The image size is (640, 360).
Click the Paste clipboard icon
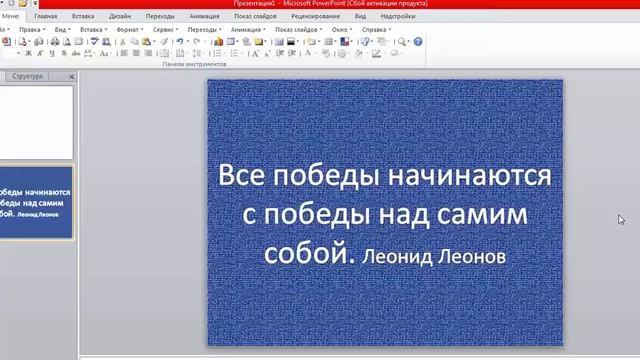click(146, 42)
